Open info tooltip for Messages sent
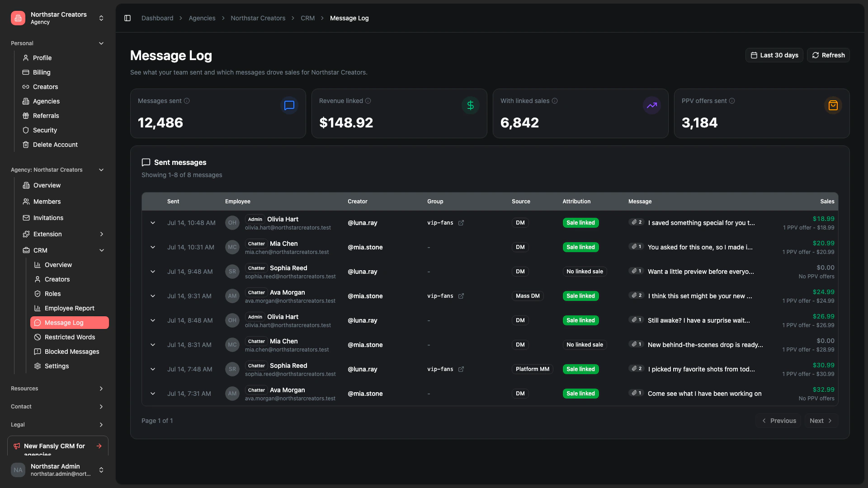The height and width of the screenshot is (488, 868). coord(187,101)
